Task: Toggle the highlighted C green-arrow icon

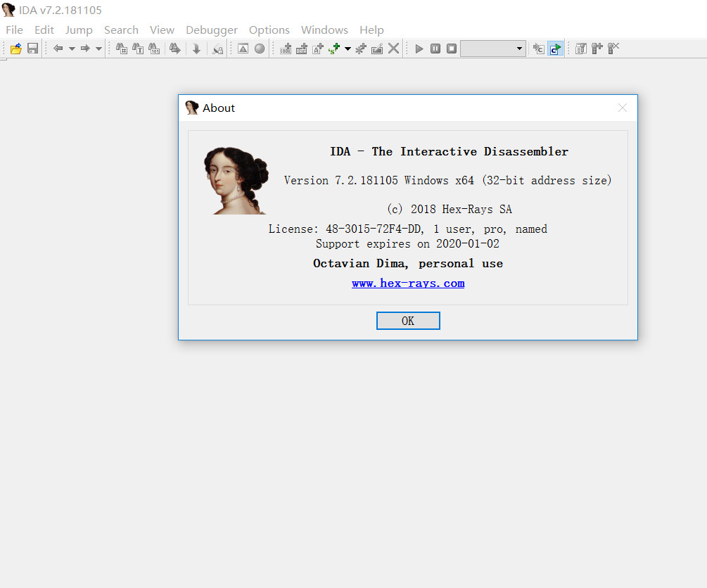Action: click(x=556, y=49)
